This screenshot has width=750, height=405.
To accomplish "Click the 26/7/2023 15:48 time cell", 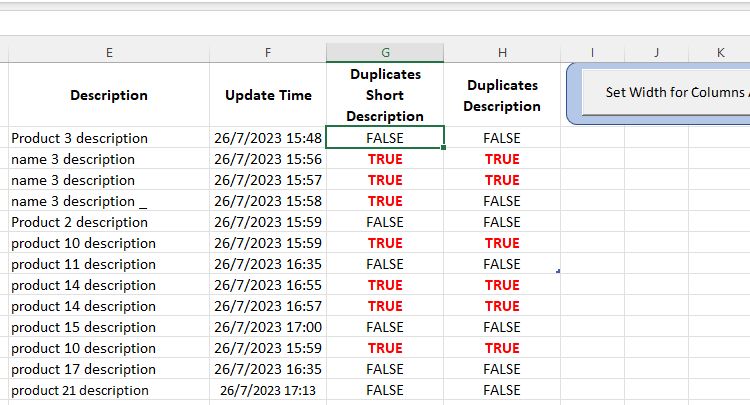I will (x=268, y=138).
